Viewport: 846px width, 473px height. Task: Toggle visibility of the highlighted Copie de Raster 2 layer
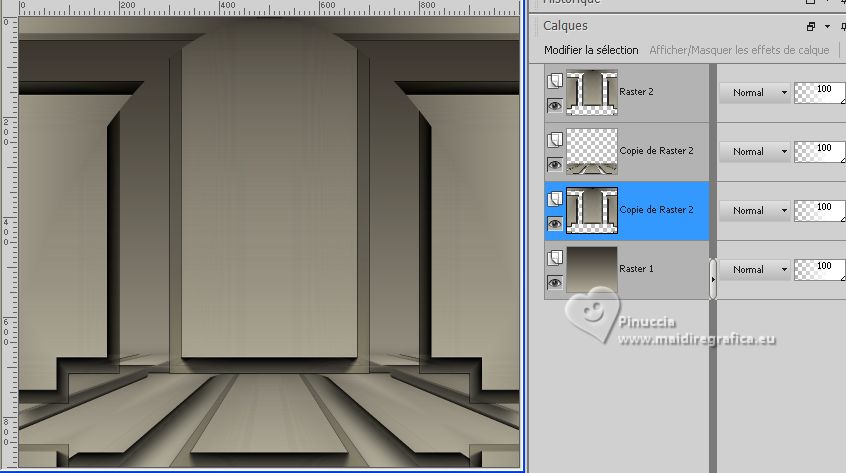click(555, 224)
